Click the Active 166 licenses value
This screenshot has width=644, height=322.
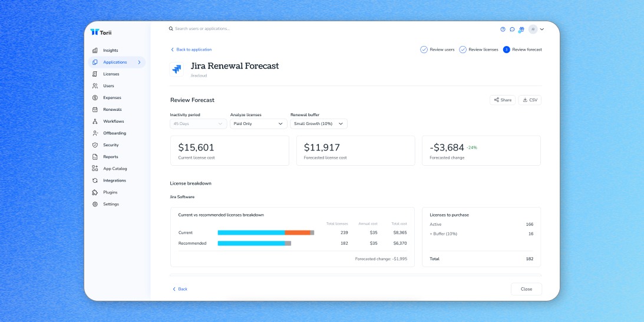(x=530, y=225)
